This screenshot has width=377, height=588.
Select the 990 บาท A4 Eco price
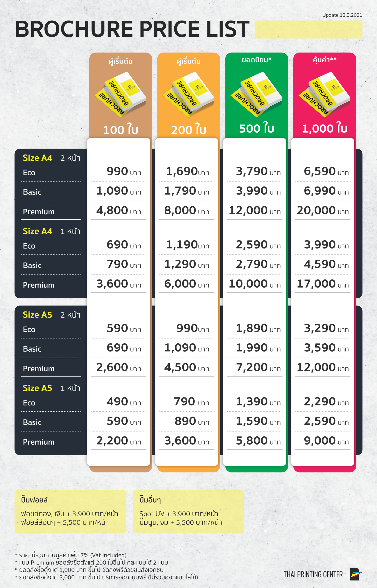click(124, 171)
